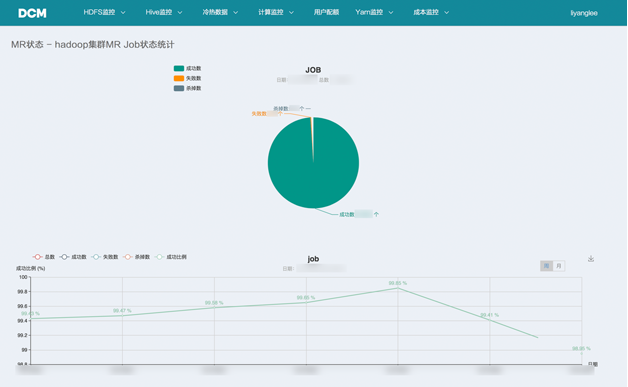Toggle 失败数 series in line legend
The height and width of the screenshot is (387, 628).
105,257
